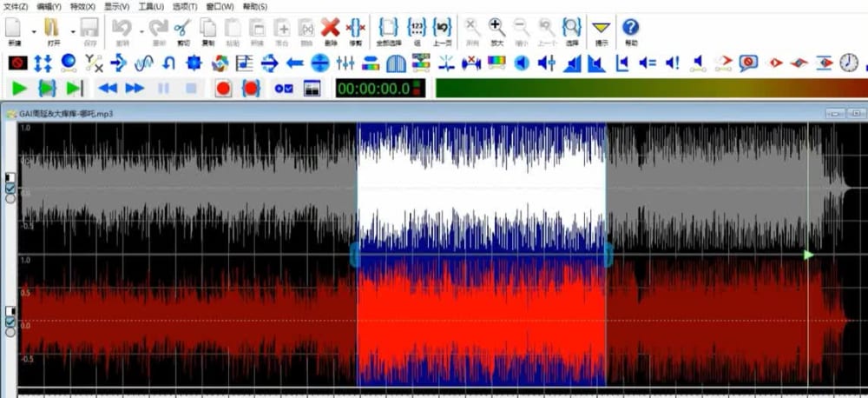Click the blue sphere Doppler effect icon
Image resolution: width=868 pixels, height=398 pixels.
pyautogui.click(x=68, y=63)
